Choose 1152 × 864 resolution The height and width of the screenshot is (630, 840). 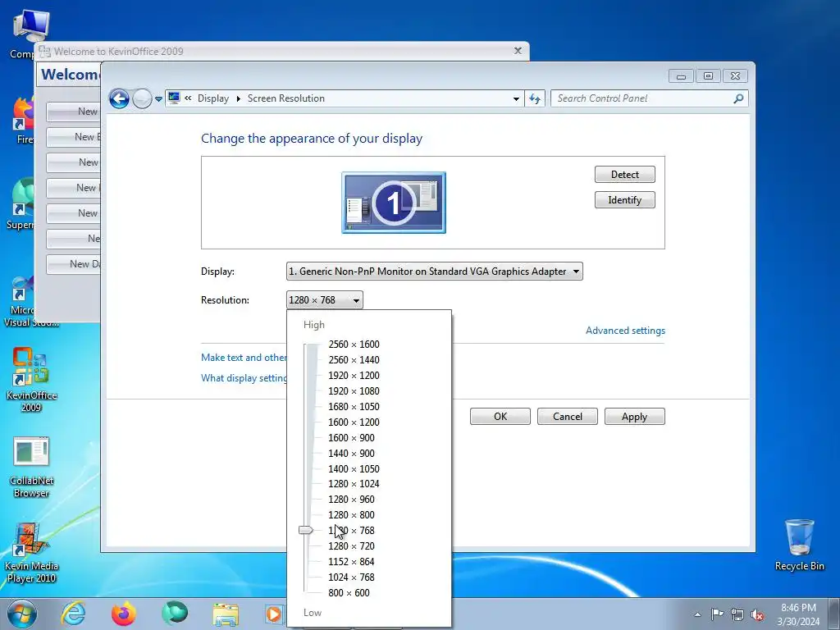[x=351, y=561]
